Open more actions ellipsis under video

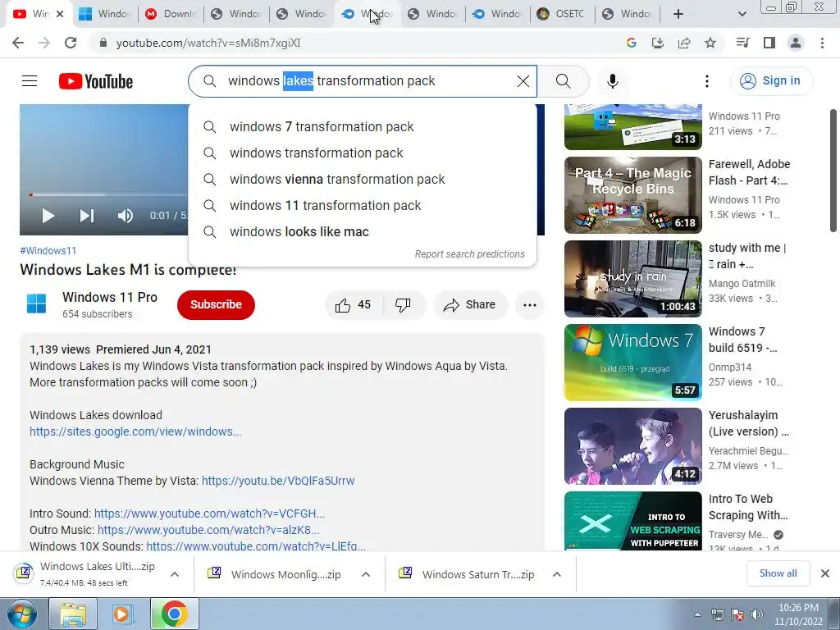[530, 305]
